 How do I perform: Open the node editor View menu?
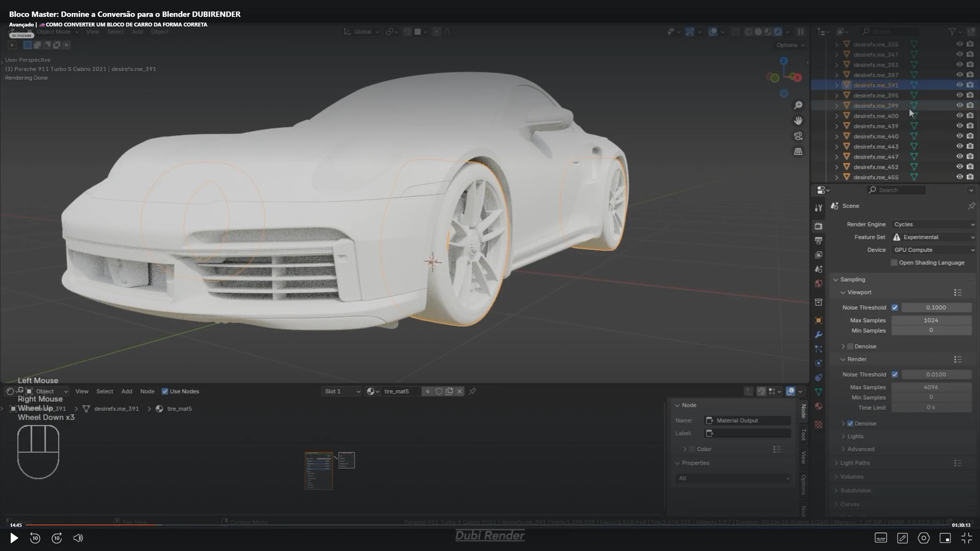click(x=82, y=391)
